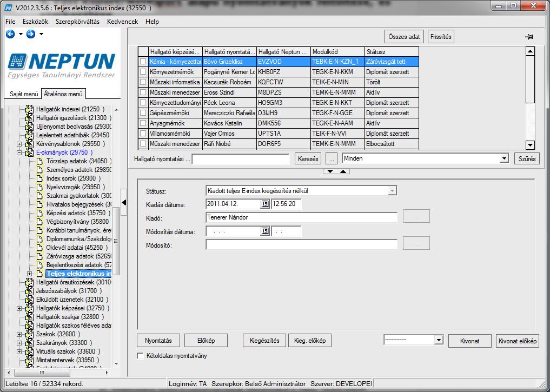The image size is (550, 392).
Task: Sort by the Modulkód column header
Action: click(x=338, y=52)
